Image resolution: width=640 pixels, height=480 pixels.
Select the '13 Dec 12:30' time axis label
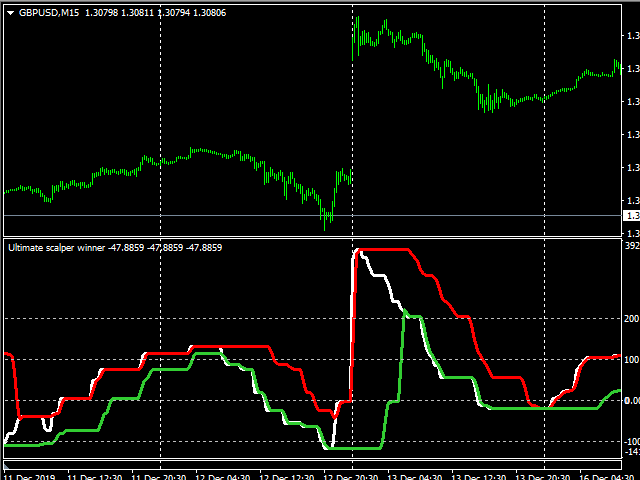(479, 476)
